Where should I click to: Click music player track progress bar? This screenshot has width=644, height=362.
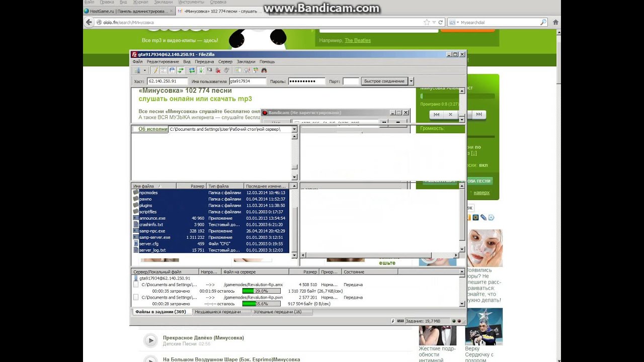[x=457, y=96]
